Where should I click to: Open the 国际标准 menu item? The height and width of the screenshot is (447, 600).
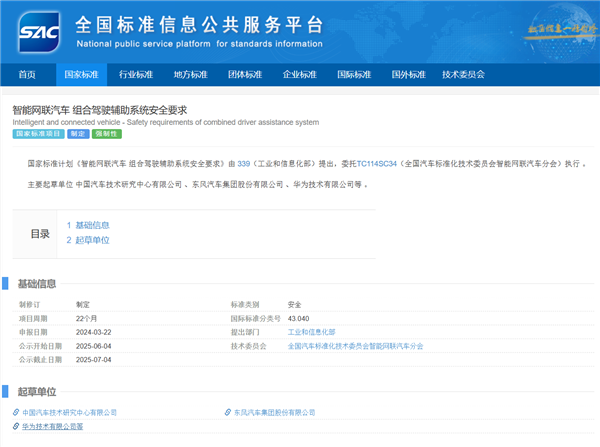(x=354, y=74)
